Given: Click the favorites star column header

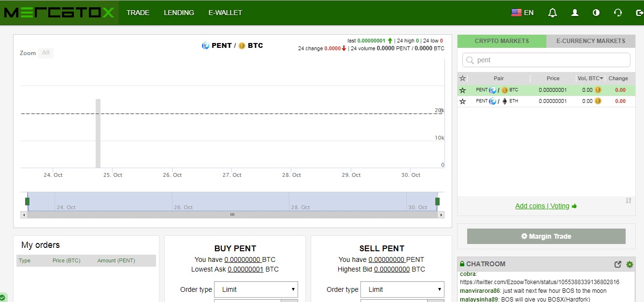Looking at the screenshot, I should (x=462, y=78).
